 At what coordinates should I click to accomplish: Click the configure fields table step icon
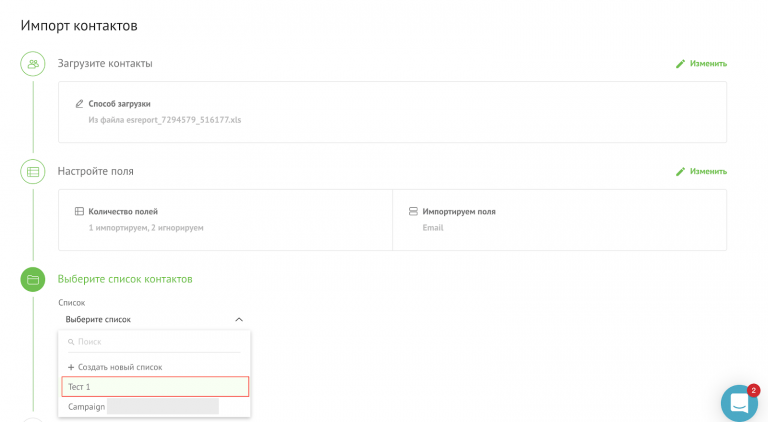pyautogui.click(x=33, y=172)
